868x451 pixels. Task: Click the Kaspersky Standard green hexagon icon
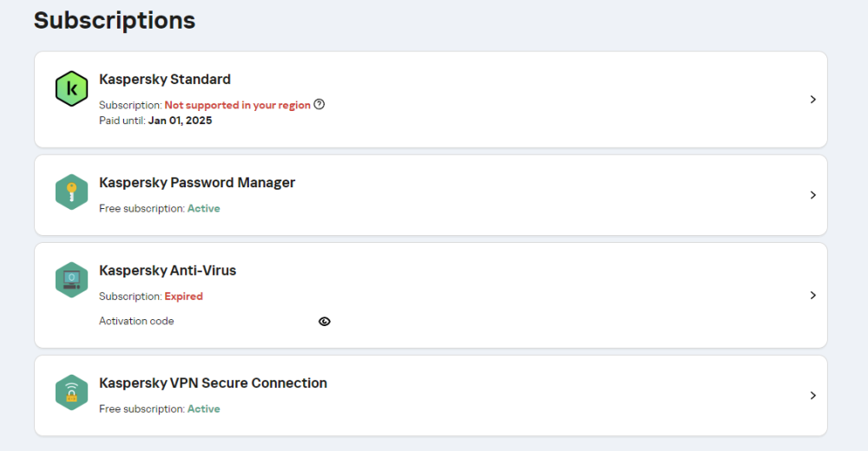point(71,88)
